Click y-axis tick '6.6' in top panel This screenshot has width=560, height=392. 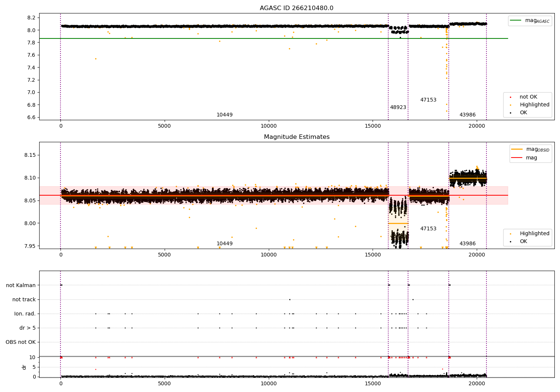pyautogui.click(x=32, y=118)
